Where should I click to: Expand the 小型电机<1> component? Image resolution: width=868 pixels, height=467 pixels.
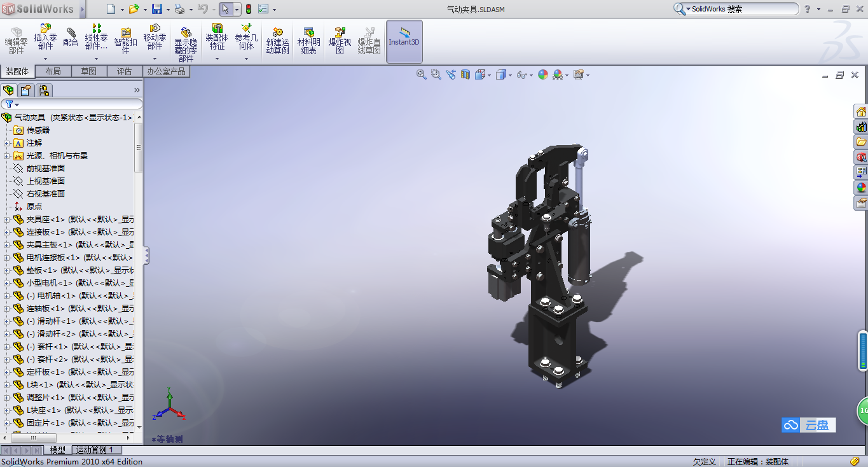coord(7,282)
